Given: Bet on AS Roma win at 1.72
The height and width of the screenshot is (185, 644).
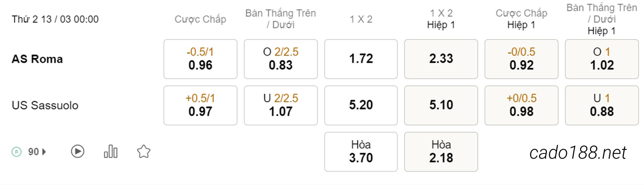Looking at the screenshot, I should click(361, 59).
